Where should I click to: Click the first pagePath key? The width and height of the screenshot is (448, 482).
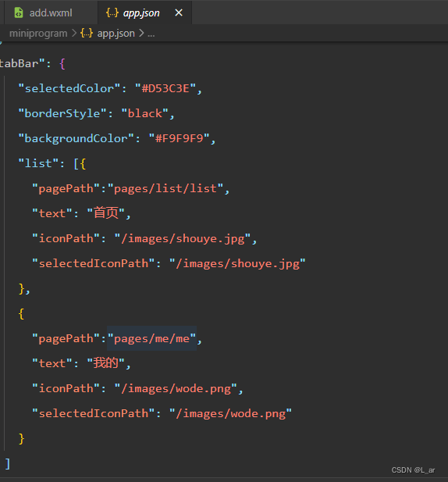tap(66, 188)
